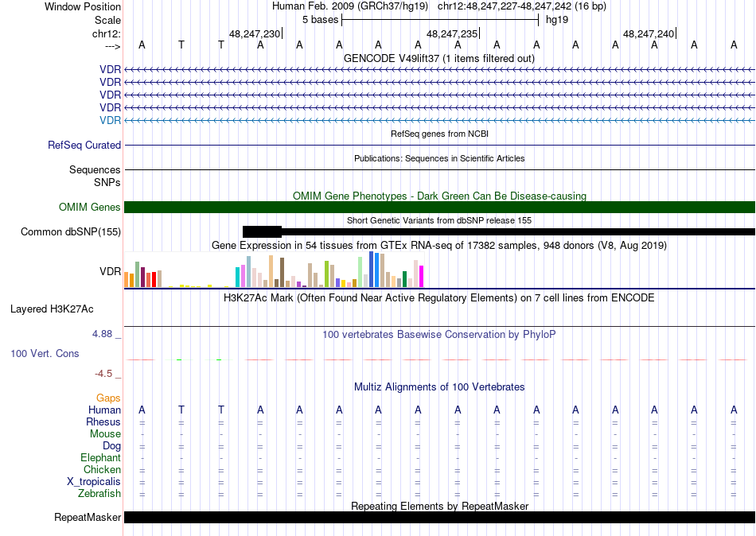Click the Window Position label
The width and height of the screenshot is (756, 536).
pyautogui.click(x=83, y=6)
